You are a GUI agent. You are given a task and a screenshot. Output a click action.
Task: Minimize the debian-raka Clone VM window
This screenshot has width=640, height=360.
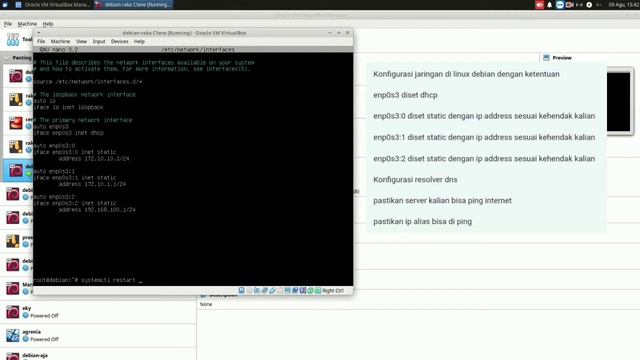coord(330,33)
